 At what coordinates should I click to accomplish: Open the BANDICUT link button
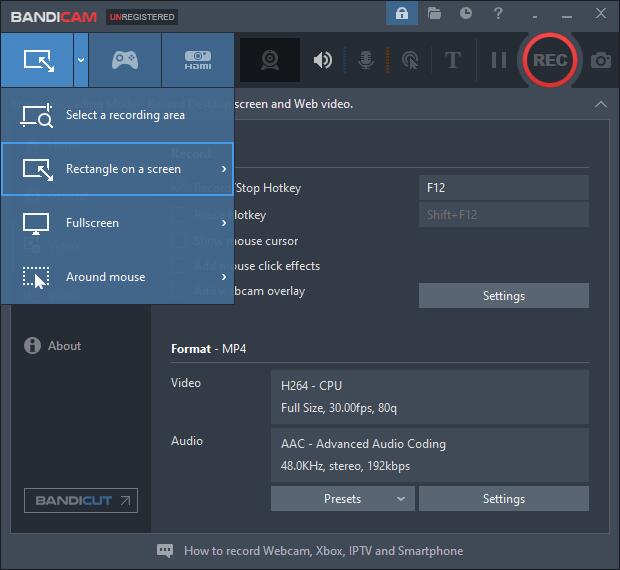(x=81, y=500)
